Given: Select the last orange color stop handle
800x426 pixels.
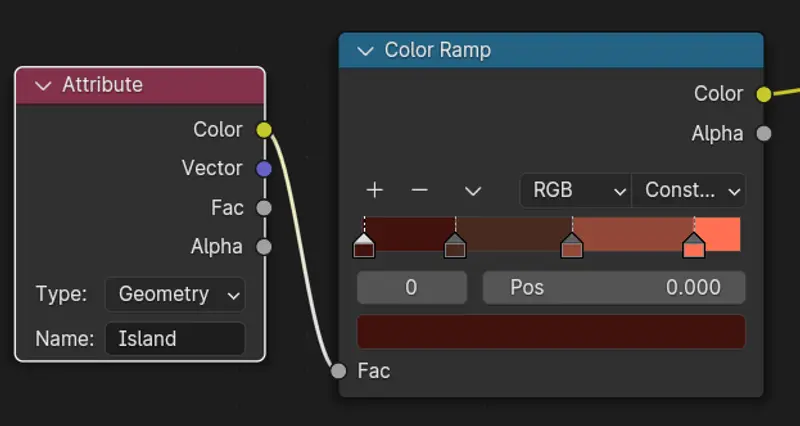Looking at the screenshot, I should coord(693,245).
